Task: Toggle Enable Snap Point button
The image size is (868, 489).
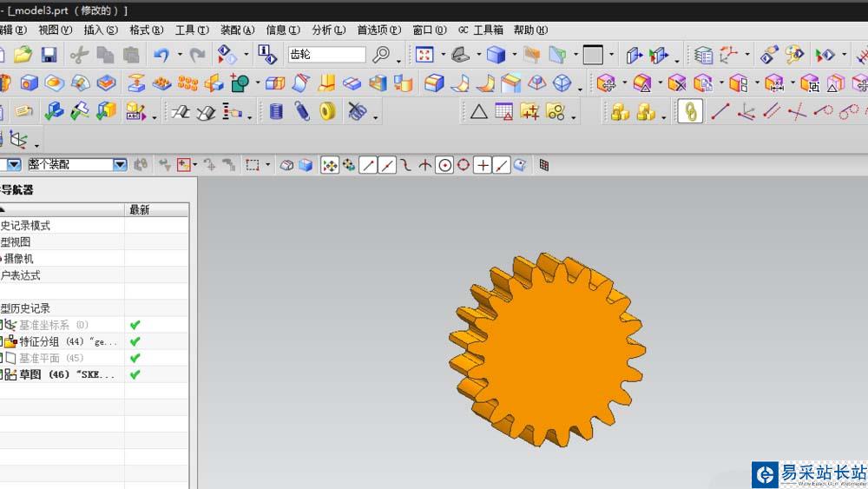Action: coord(329,165)
